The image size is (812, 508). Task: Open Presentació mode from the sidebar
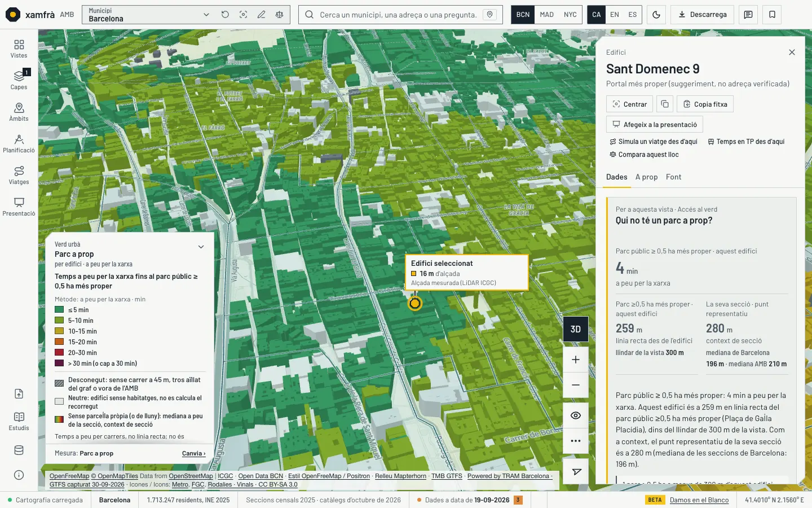[x=19, y=207]
